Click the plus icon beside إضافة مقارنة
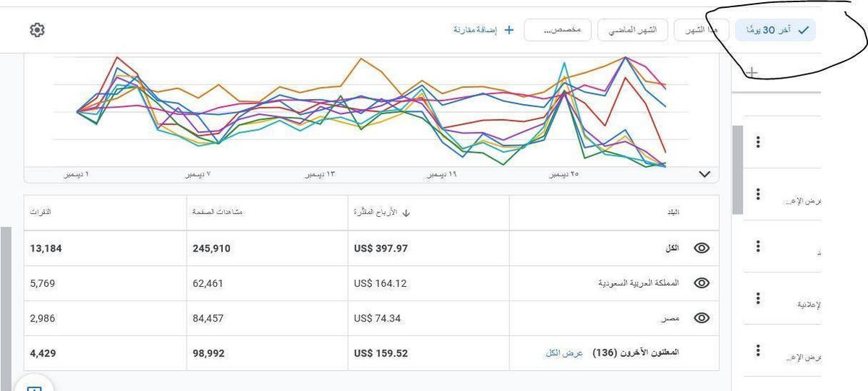868x391 pixels. tap(509, 30)
